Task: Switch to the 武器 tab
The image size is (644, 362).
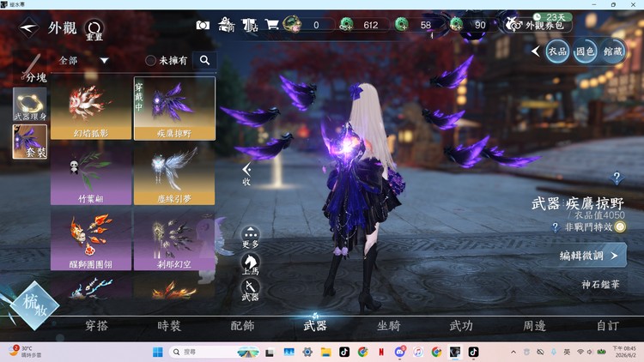Action: click(x=315, y=326)
